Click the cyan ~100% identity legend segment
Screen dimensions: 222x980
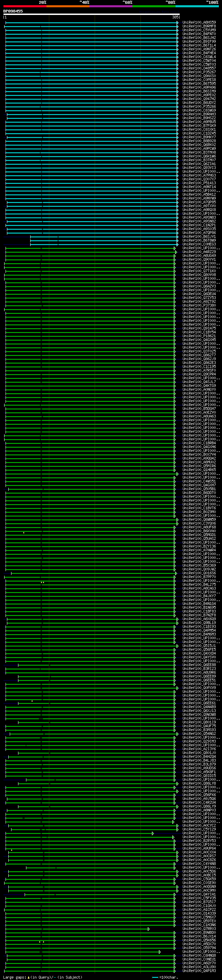197,6
